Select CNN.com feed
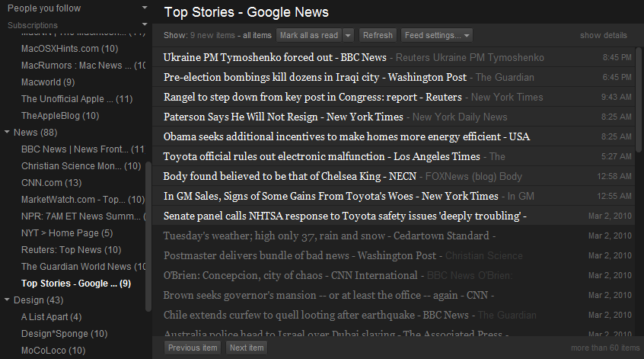644x359 pixels. (x=51, y=183)
